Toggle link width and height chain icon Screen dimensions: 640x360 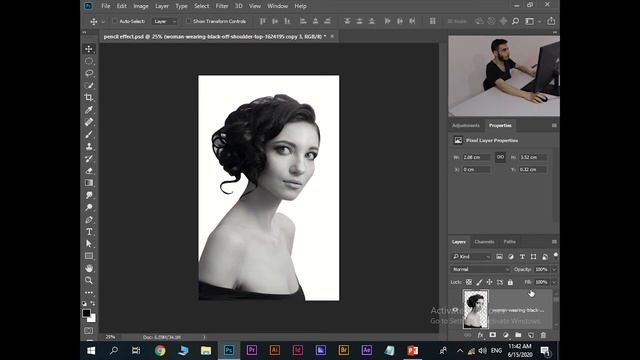[x=500, y=157]
